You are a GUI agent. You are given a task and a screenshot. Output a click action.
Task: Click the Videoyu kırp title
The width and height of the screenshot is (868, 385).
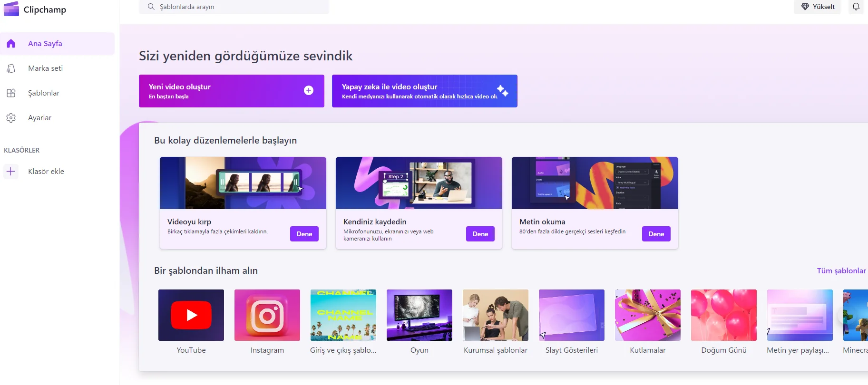pos(189,222)
